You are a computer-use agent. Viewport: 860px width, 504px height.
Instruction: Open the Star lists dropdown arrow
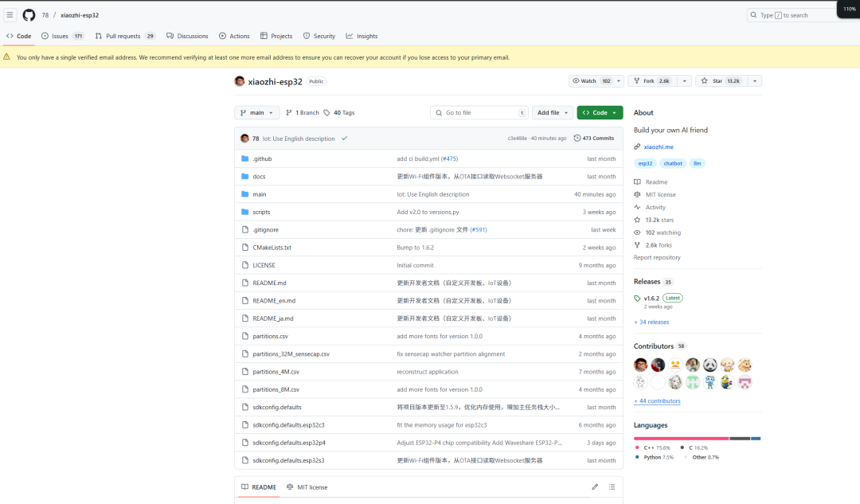pyautogui.click(x=755, y=80)
